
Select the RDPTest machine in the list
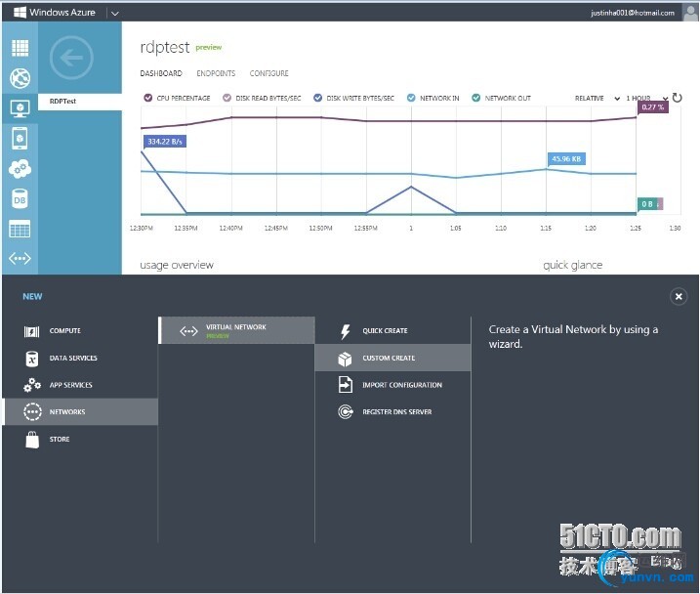tap(79, 102)
